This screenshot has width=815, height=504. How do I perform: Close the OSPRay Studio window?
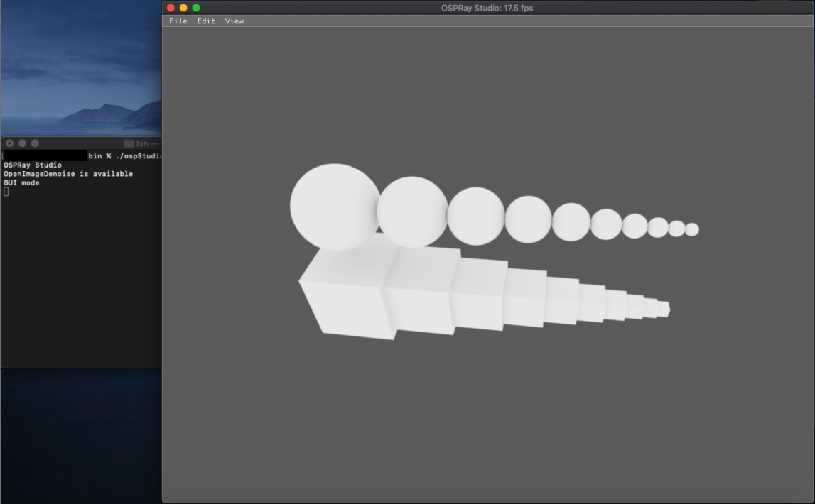pos(171,8)
